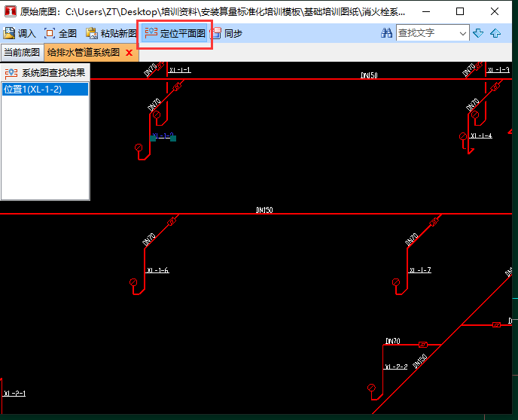This screenshot has height=420, width=518.
Task: Open the 查找文字 dropdown arrow
Action: (x=462, y=33)
